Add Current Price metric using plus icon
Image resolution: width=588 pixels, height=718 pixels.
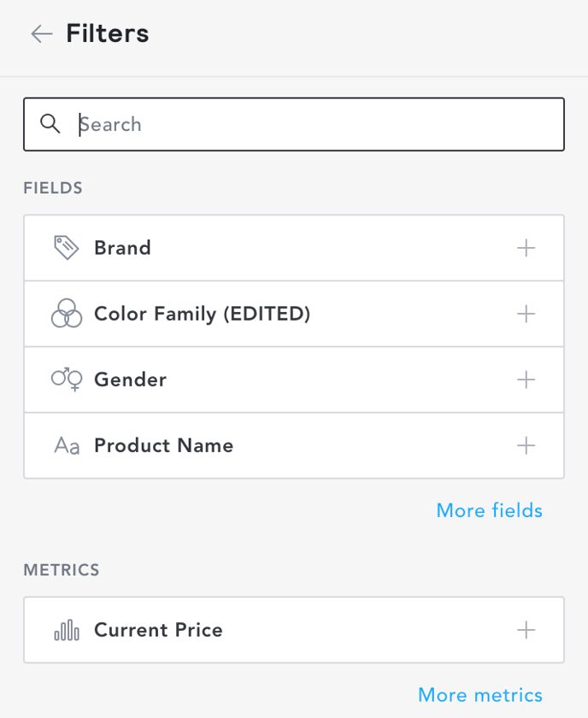pos(526,630)
